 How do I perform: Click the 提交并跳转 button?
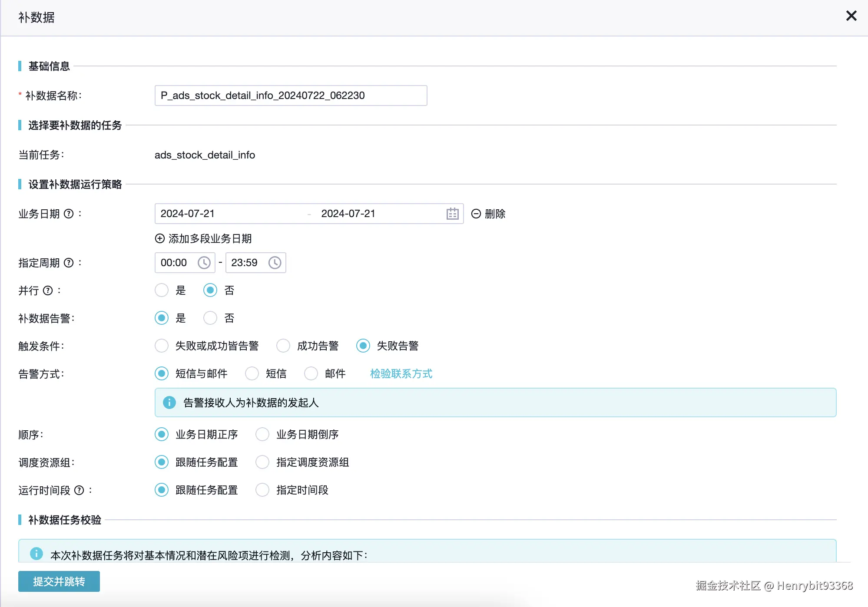(x=59, y=581)
